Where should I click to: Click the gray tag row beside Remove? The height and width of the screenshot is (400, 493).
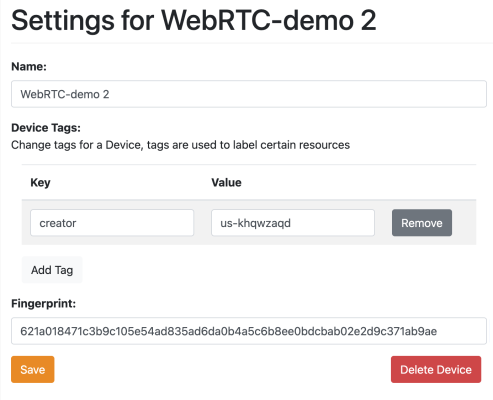tap(464, 223)
